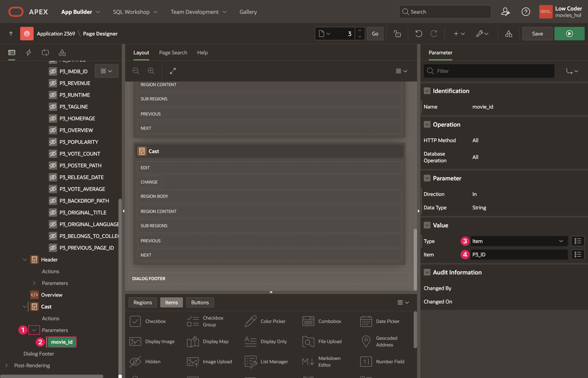
Task: Open the Shared Components icon
Action: coord(509,34)
